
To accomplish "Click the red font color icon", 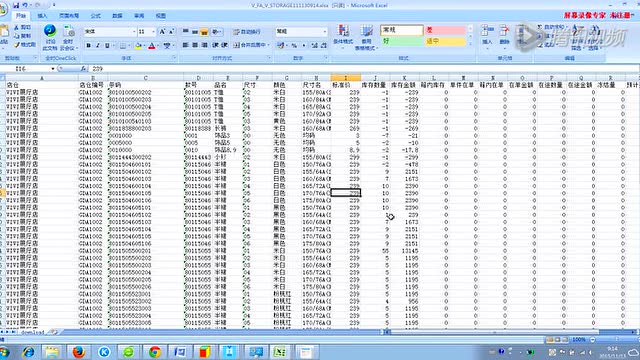I will click(x=152, y=46).
